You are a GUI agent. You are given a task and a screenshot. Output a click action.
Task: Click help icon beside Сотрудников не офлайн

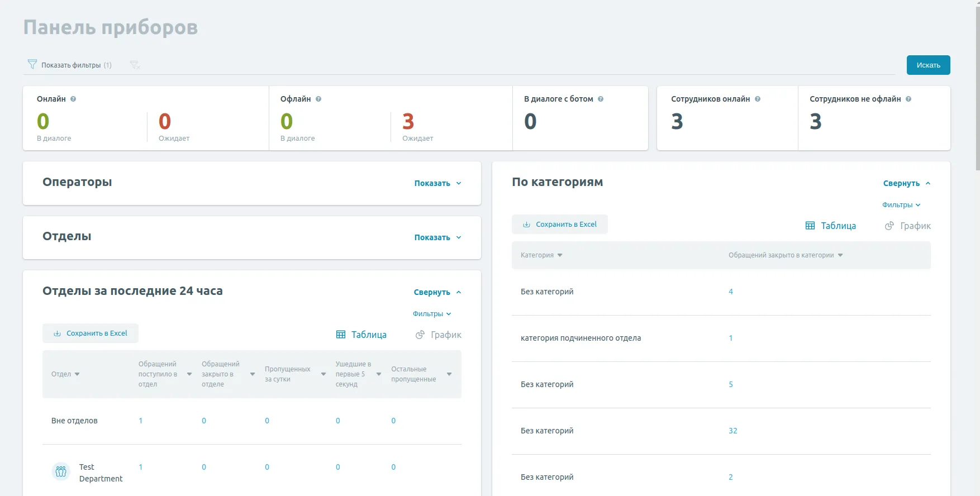(908, 99)
